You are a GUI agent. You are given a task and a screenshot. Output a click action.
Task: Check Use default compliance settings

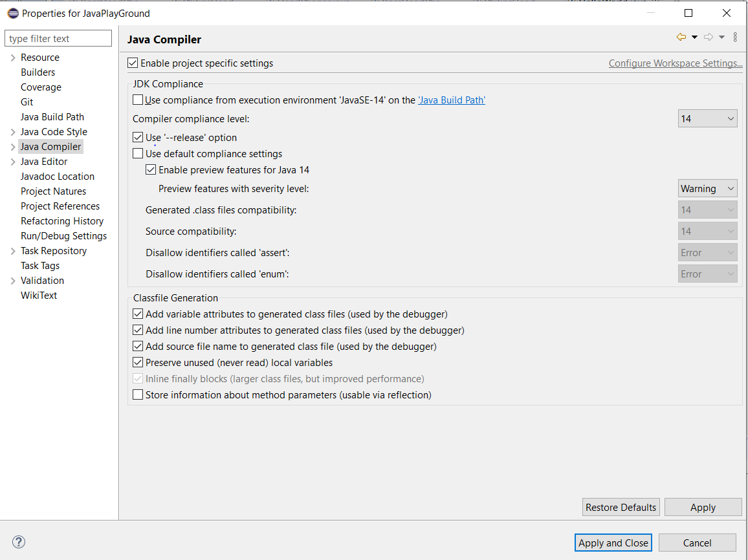coord(138,153)
